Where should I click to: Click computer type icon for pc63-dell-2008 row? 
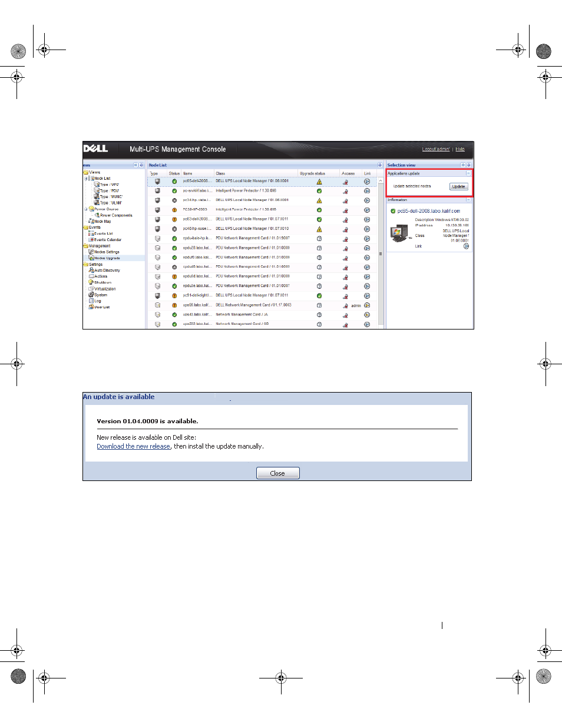[157, 219]
